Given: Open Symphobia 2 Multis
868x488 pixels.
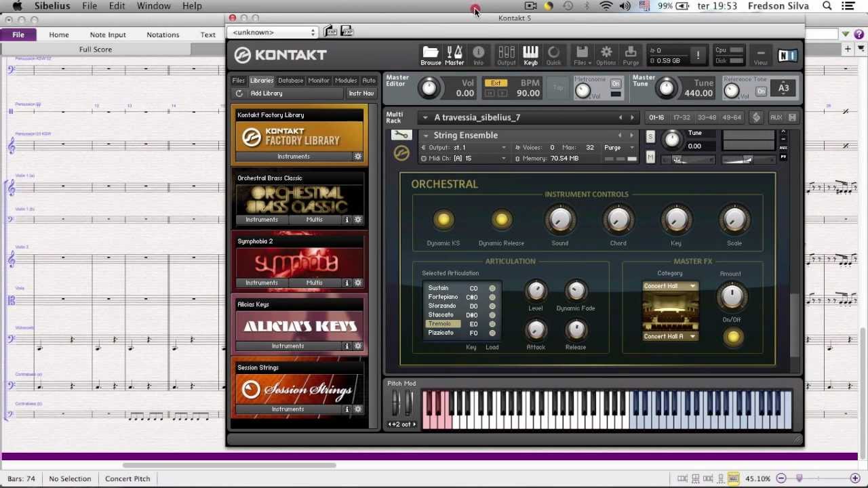Looking at the screenshot, I should pos(314,283).
